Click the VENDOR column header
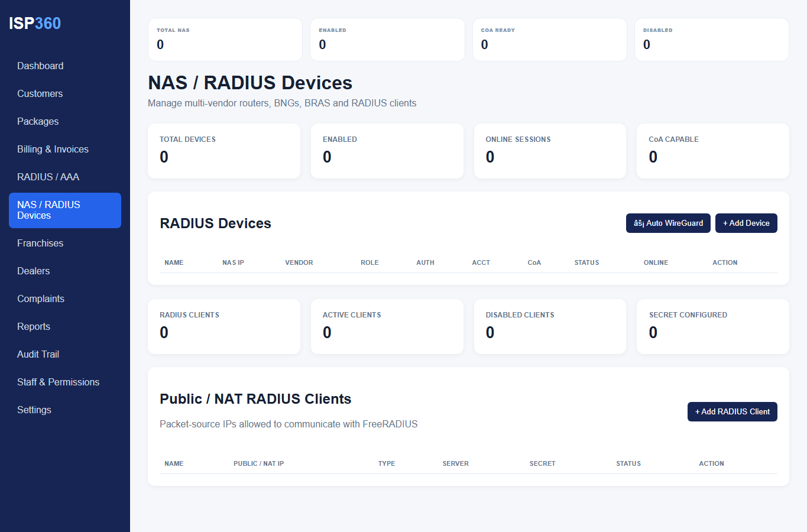This screenshot has height=532, width=807. point(299,262)
